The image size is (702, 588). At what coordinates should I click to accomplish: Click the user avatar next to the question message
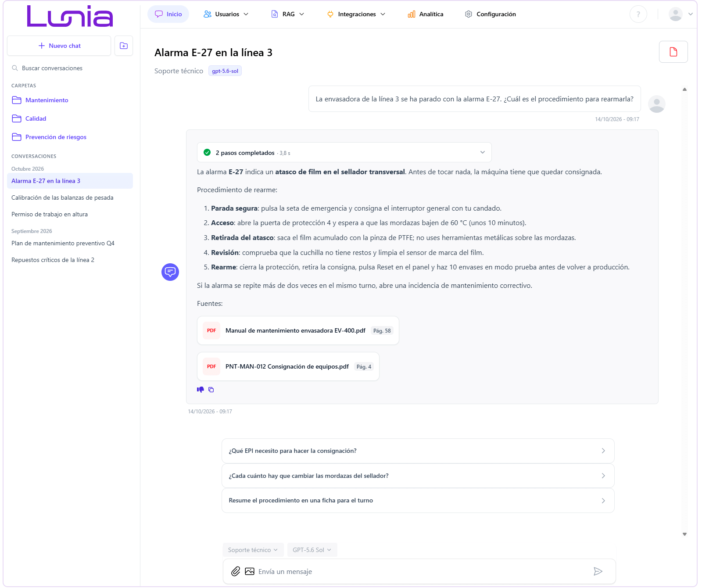pos(657,104)
